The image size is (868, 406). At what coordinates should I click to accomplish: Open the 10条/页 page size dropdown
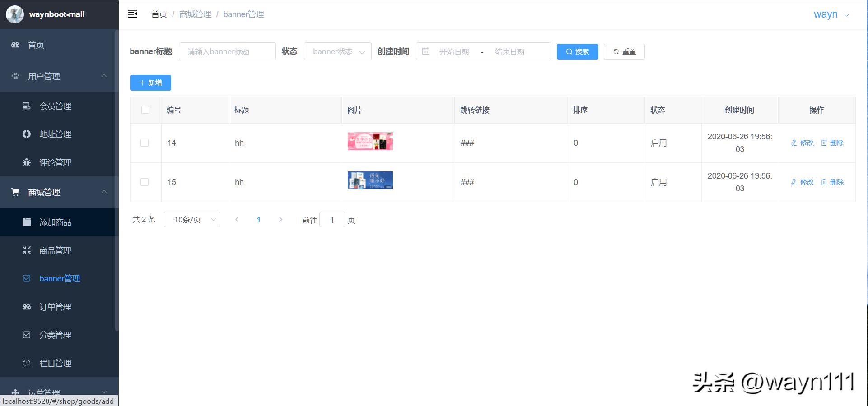pos(192,220)
